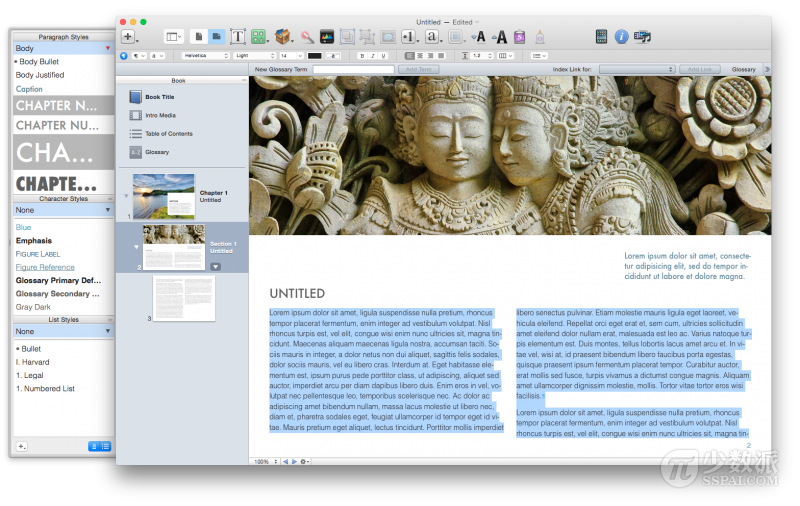Open the green Shapes menu

click(259, 37)
